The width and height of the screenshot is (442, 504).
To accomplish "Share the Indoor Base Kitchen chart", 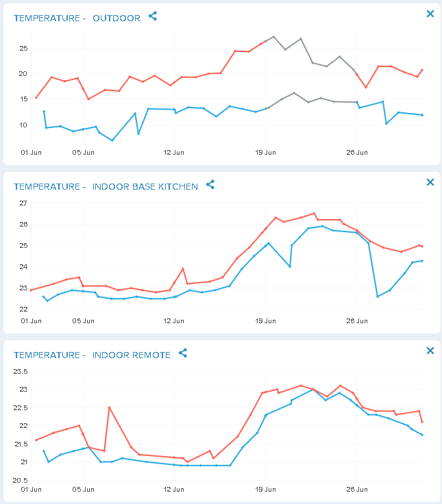I will click(210, 184).
